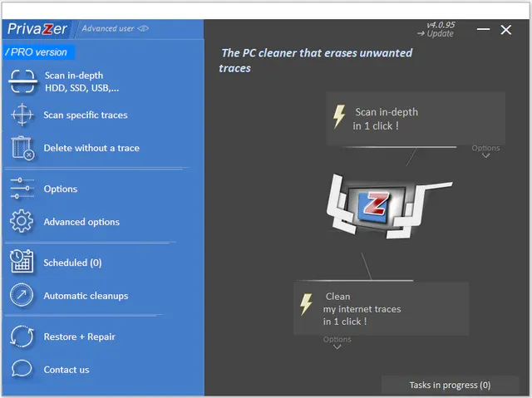Click the Scheduled calendar icon
The width and height of the screenshot is (532, 398).
click(x=22, y=263)
